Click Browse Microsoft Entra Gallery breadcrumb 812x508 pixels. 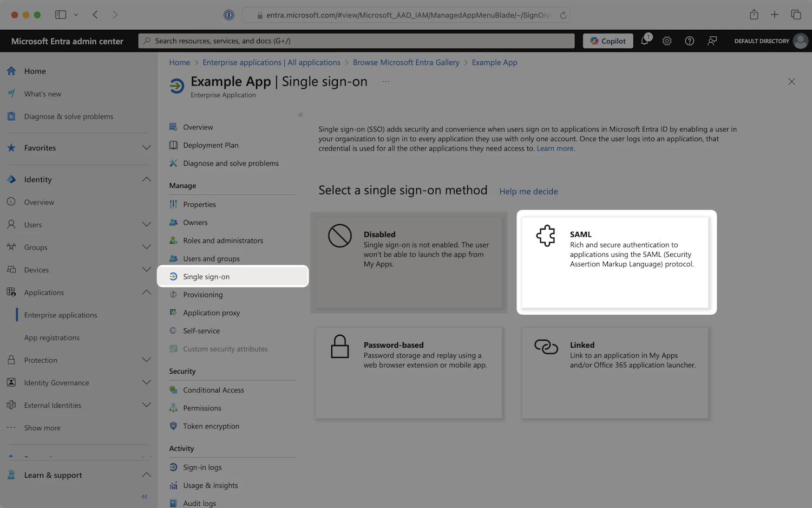[x=406, y=62]
